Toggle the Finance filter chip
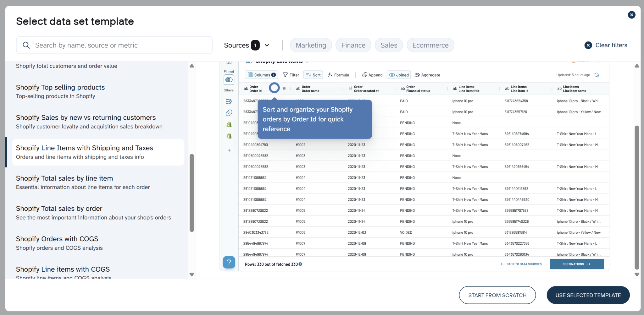The width and height of the screenshot is (644, 315). 353,45
